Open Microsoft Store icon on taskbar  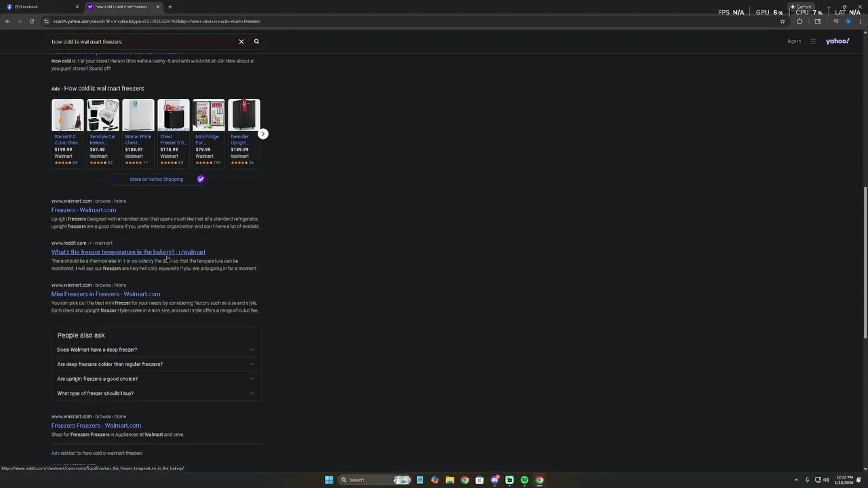point(479,480)
